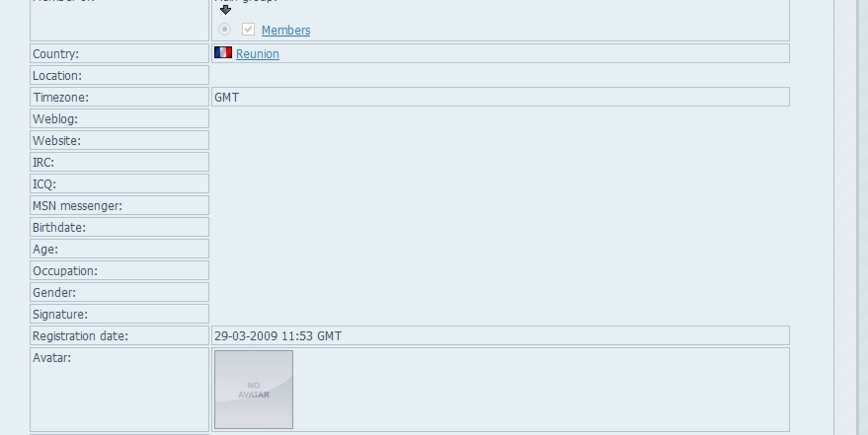Click the Timezone label cell
The height and width of the screenshot is (435, 868).
pyautogui.click(x=119, y=97)
